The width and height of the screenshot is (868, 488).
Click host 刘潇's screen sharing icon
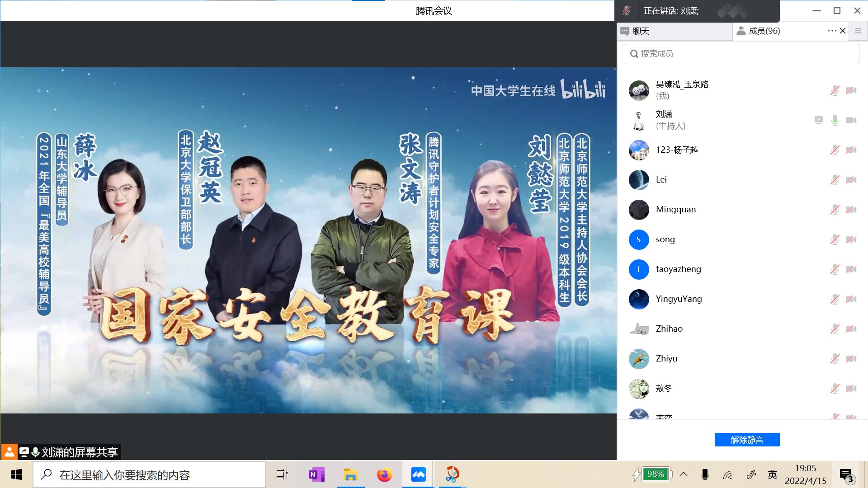point(819,120)
